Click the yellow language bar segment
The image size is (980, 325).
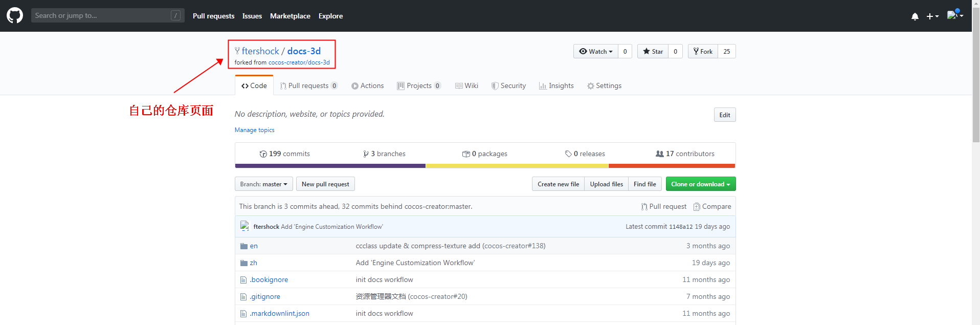[517, 166]
